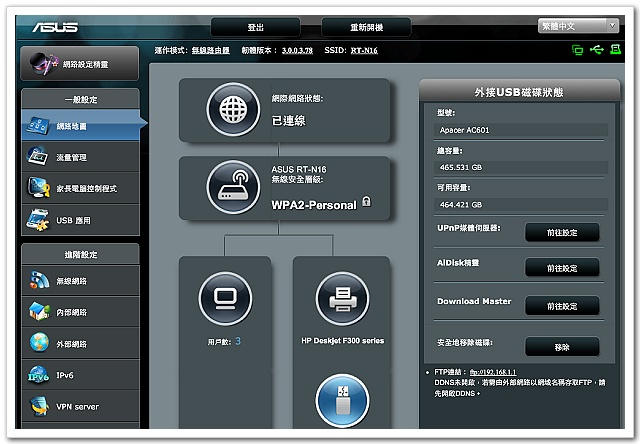Open the IPv6 menu item
The width and height of the screenshot is (640, 444).
click(x=81, y=375)
